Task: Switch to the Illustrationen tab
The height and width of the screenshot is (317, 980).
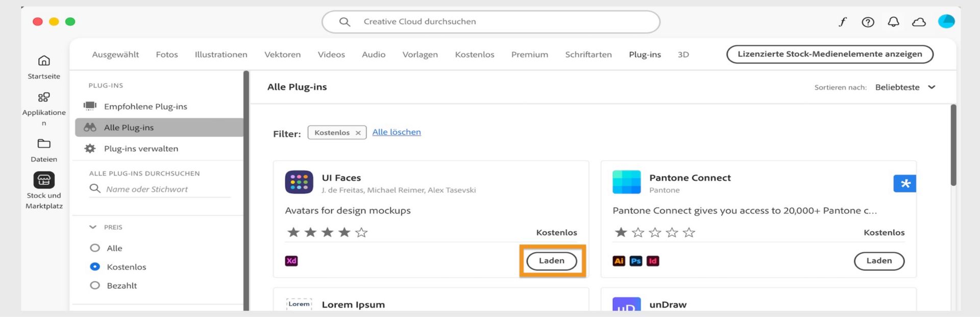Action: pos(221,55)
